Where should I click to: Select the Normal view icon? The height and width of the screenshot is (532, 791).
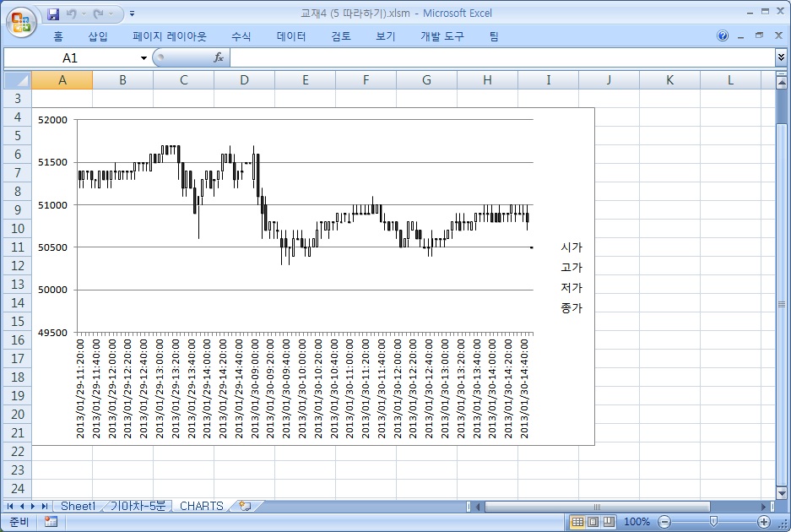click(x=577, y=521)
